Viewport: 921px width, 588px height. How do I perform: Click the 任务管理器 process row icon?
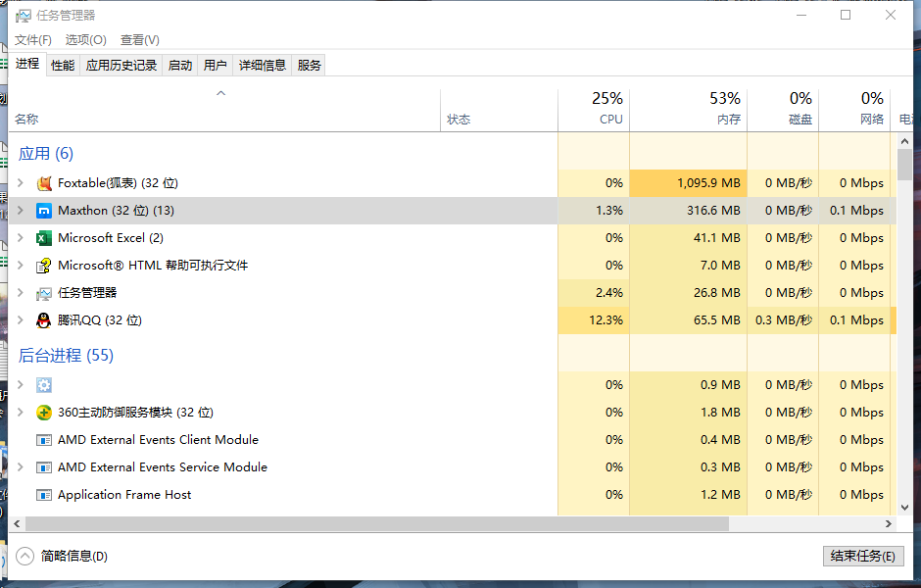coord(44,293)
